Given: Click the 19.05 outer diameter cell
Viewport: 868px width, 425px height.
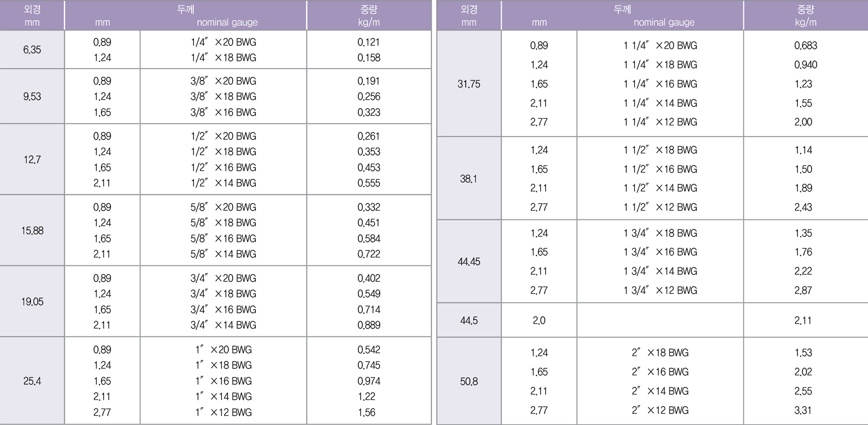Looking at the screenshot, I should point(32,301).
